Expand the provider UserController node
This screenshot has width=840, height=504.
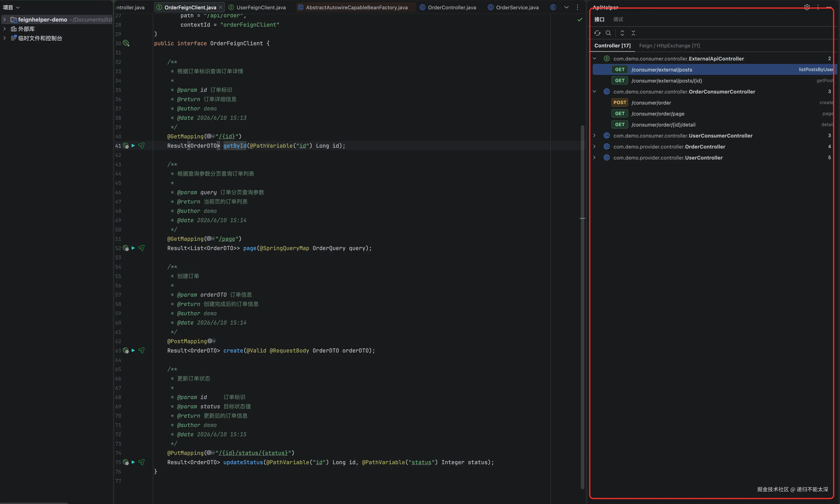click(594, 158)
